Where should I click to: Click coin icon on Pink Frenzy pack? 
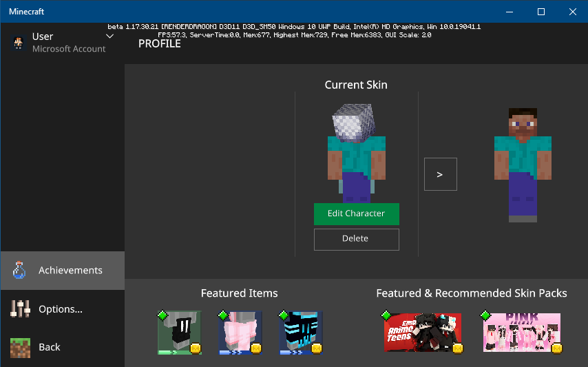557,348
